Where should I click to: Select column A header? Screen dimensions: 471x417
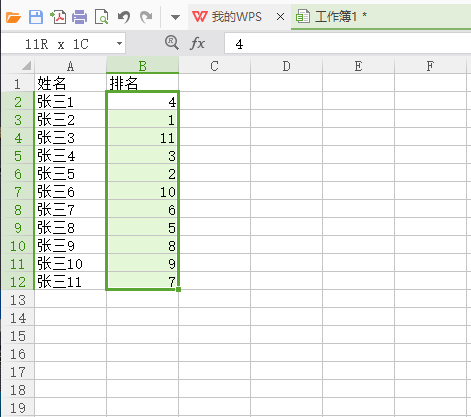pyautogui.click(x=70, y=66)
